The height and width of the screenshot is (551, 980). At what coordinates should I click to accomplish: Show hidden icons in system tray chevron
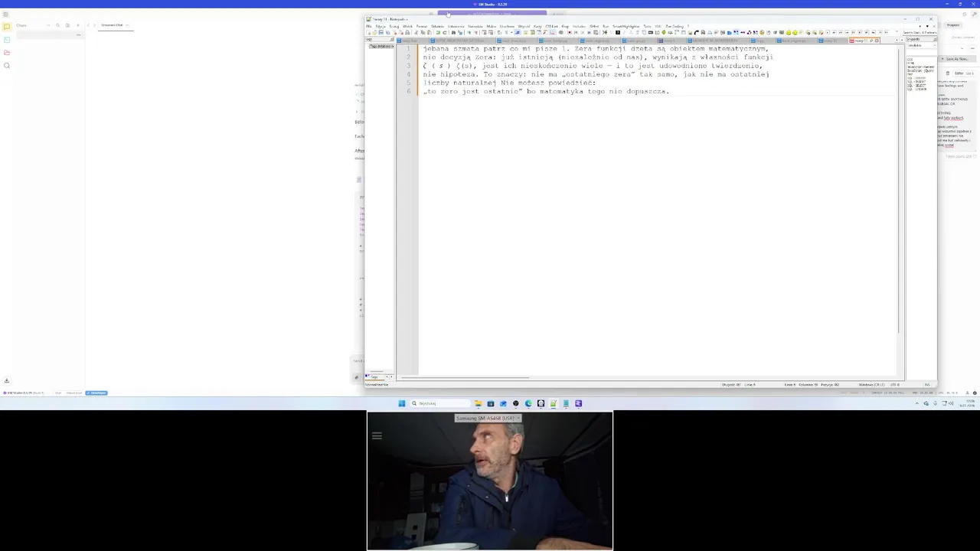916,403
